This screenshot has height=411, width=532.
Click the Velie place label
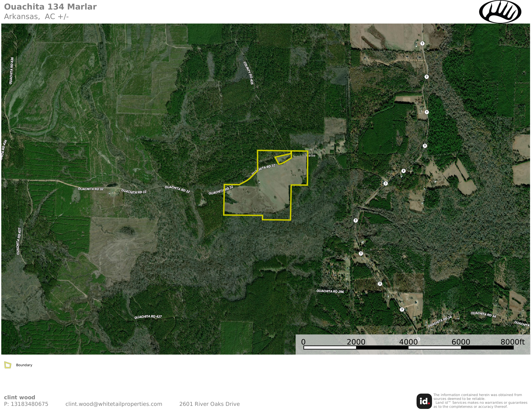[x=311, y=155]
